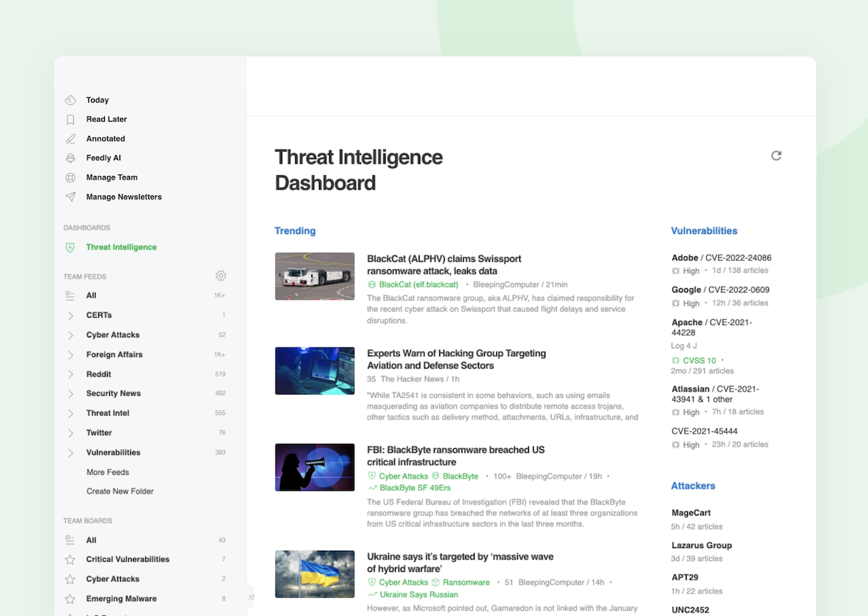Open the hacker screens article thumbnail

click(315, 371)
